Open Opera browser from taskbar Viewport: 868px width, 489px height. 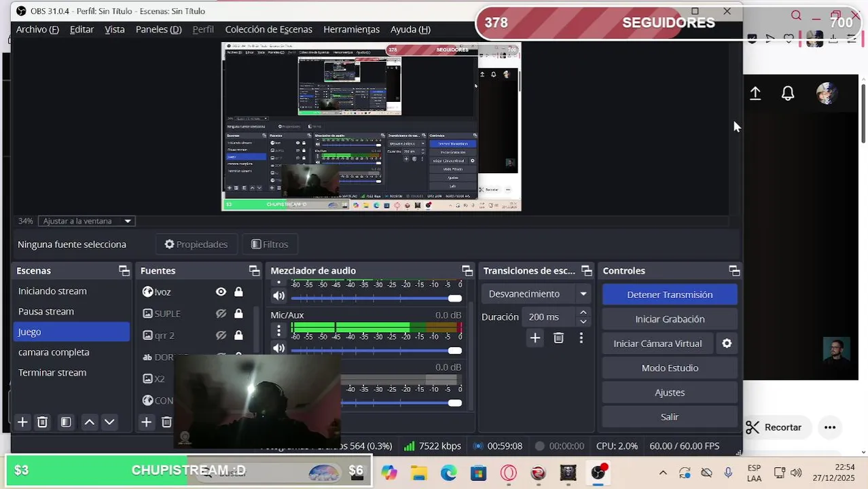coord(508,473)
